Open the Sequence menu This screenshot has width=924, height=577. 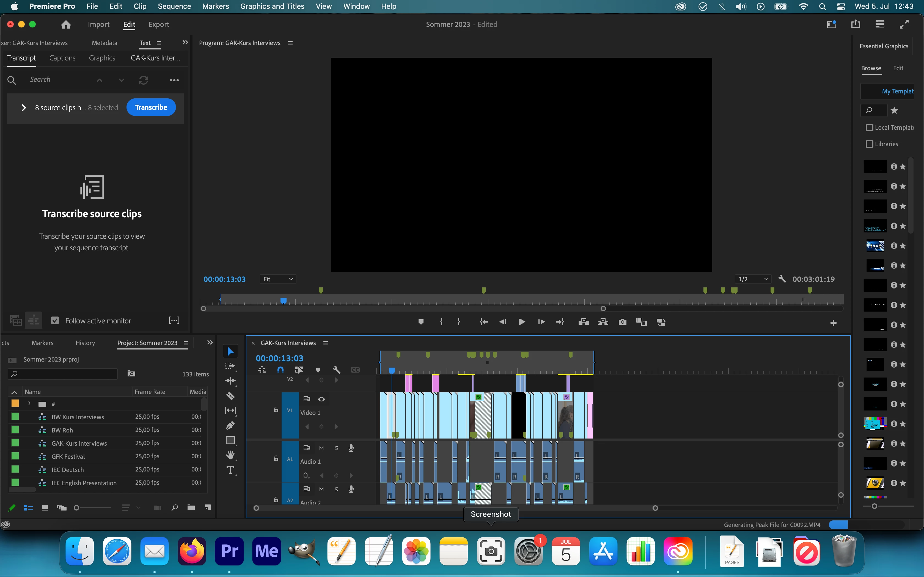click(174, 6)
